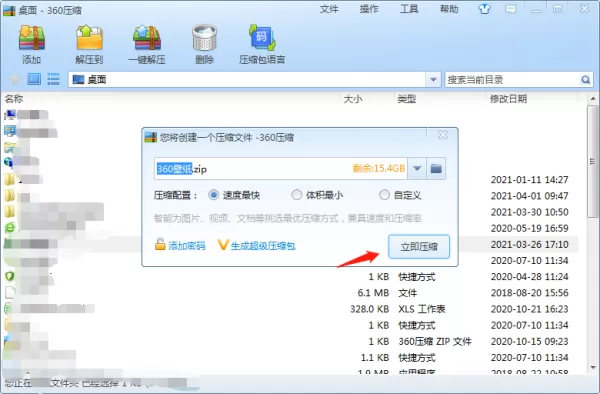Sort by the 大小 column header
The height and width of the screenshot is (394, 600).
coord(352,99)
